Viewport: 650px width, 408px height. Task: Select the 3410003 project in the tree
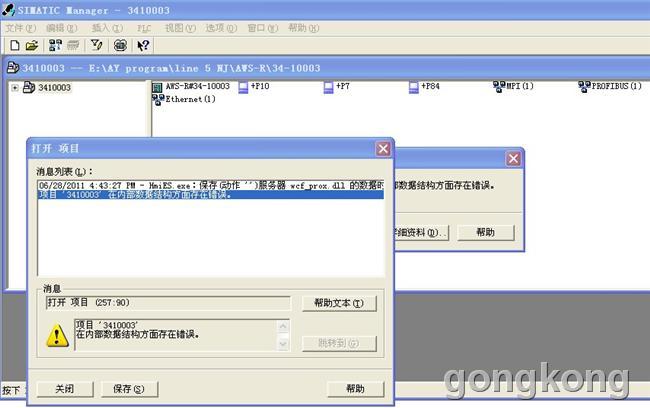click(54, 88)
